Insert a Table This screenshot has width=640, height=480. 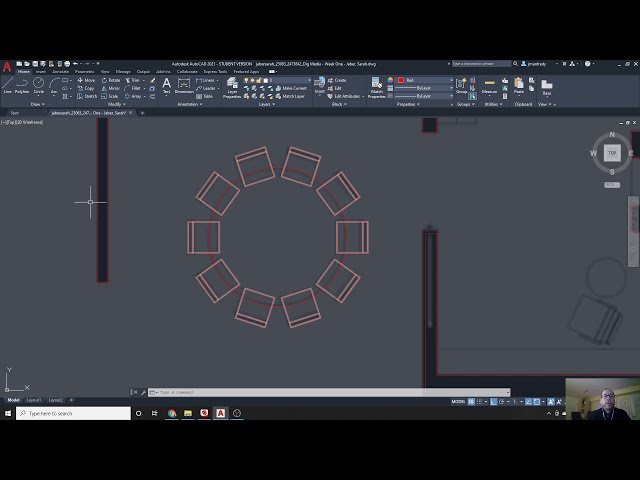pos(204,96)
